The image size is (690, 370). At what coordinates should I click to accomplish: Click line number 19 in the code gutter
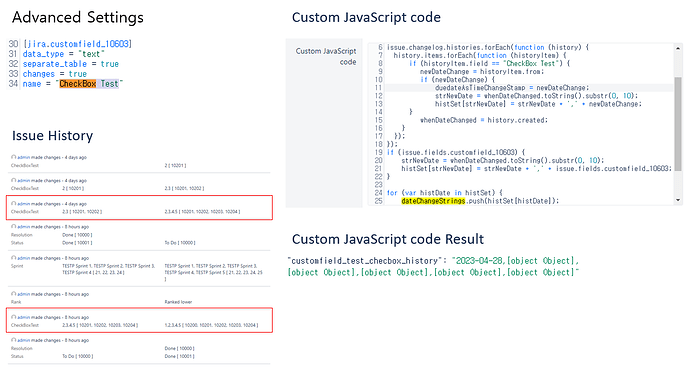point(379,152)
